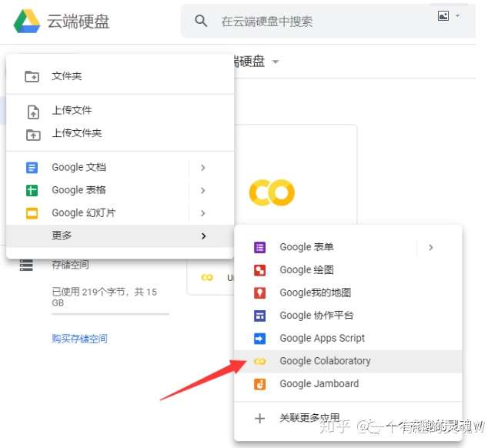Select Google Apps Script entry

click(348, 338)
